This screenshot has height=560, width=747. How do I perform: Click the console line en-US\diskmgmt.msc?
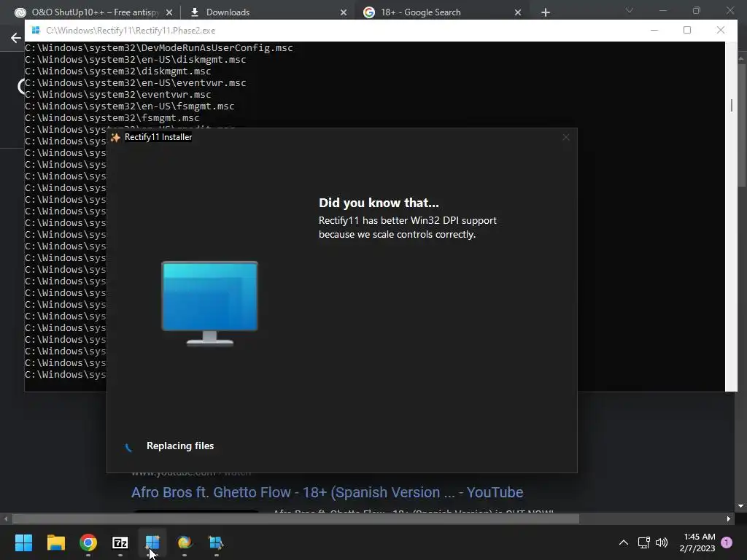(135, 60)
